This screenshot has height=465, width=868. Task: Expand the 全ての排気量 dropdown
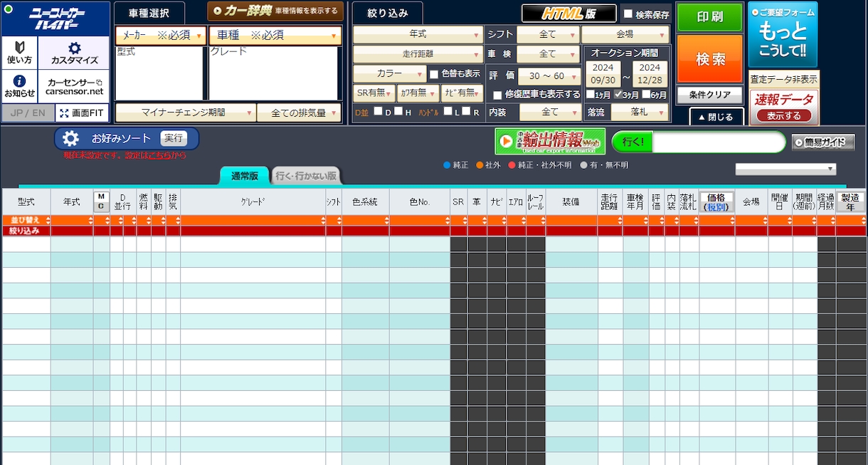299,113
